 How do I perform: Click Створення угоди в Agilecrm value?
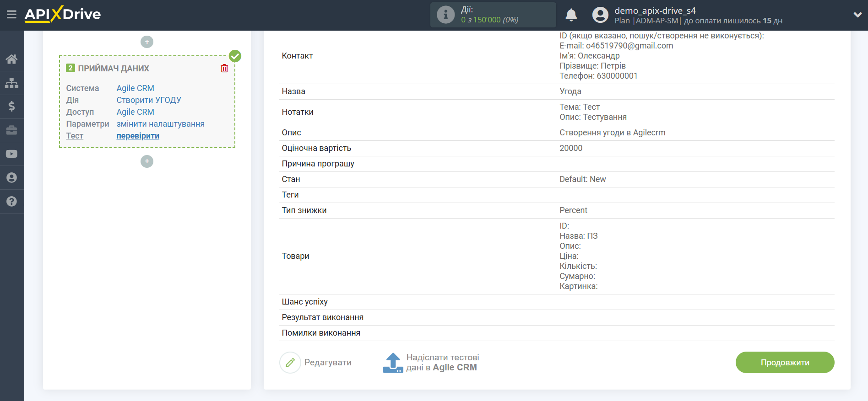[612, 133]
